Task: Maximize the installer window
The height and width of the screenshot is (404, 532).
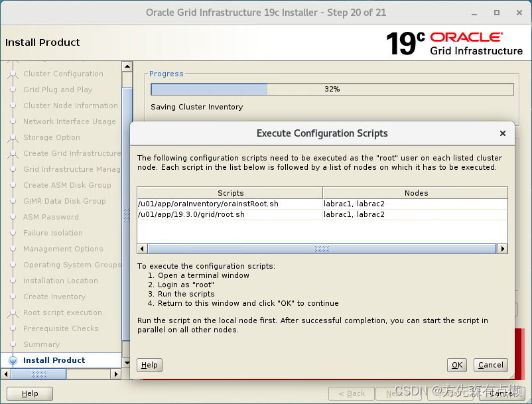Action: pyautogui.click(x=497, y=13)
